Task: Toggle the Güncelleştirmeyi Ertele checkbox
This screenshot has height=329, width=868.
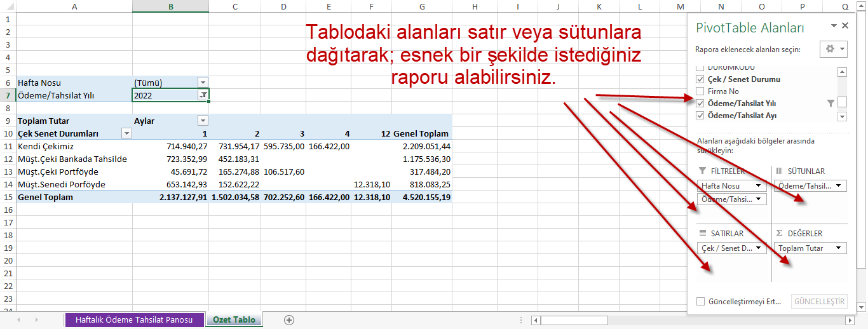Action: [701, 301]
